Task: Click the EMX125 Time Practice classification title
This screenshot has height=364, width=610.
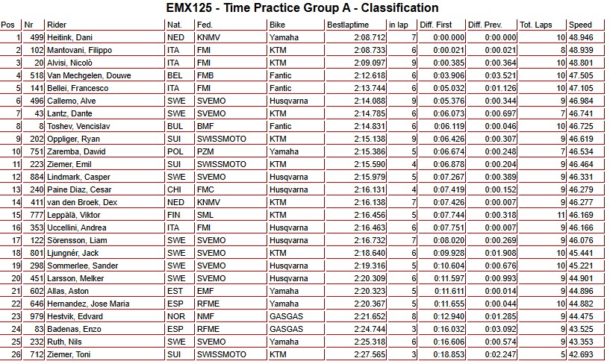Action: pos(301,8)
